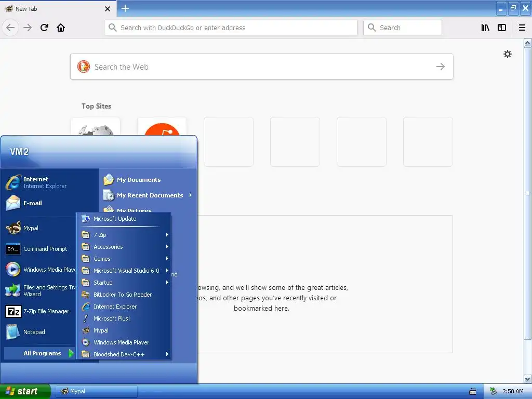The width and height of the screenshot is (532, 399).
Task: Open Internet Explorer in All Programs list
Action: click(123, 307)
